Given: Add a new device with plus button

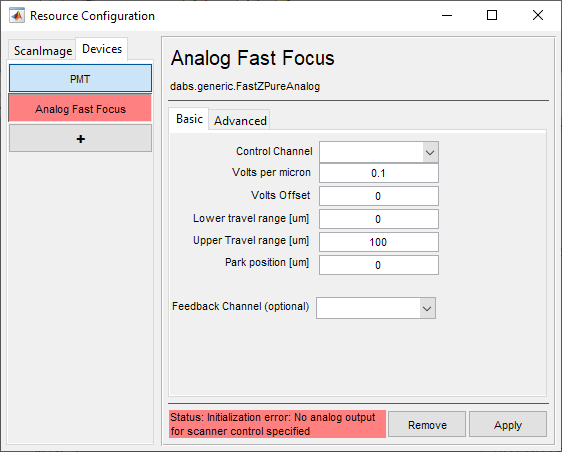Looking at the screenshot, I should [80, 138].
